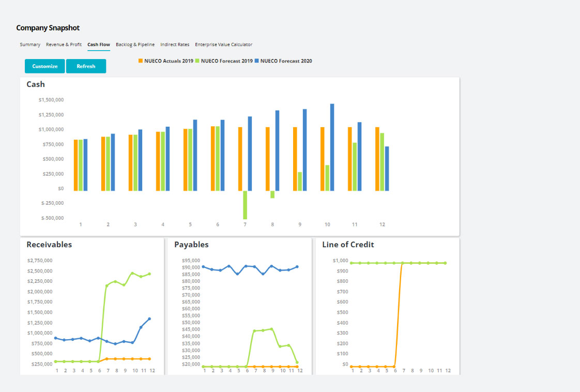
Task: Click blue Receivables data point at month 12
Action: [150, 319]
